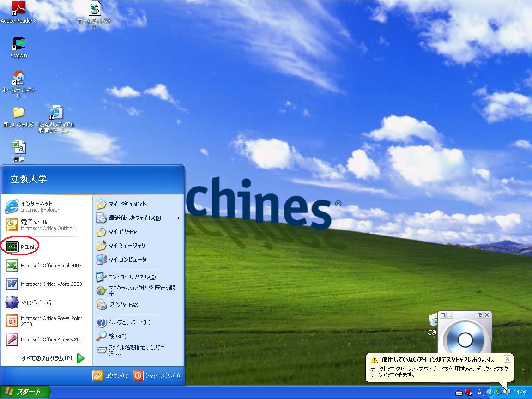Open Microsoft Office PowerPoint 2003
Screen dimensions: 532x399
pos(47,321)
